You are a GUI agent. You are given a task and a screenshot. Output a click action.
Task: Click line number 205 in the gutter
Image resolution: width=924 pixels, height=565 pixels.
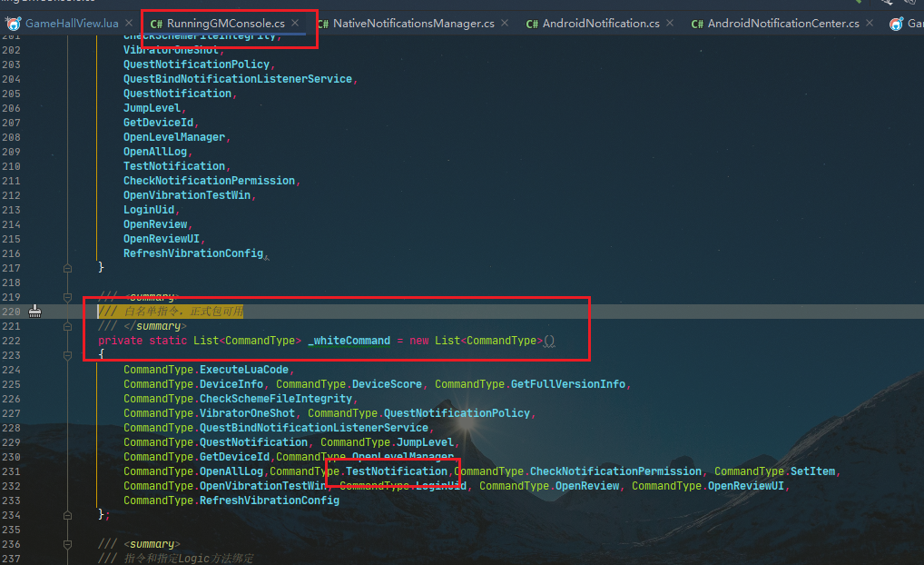tap(11, 94)
